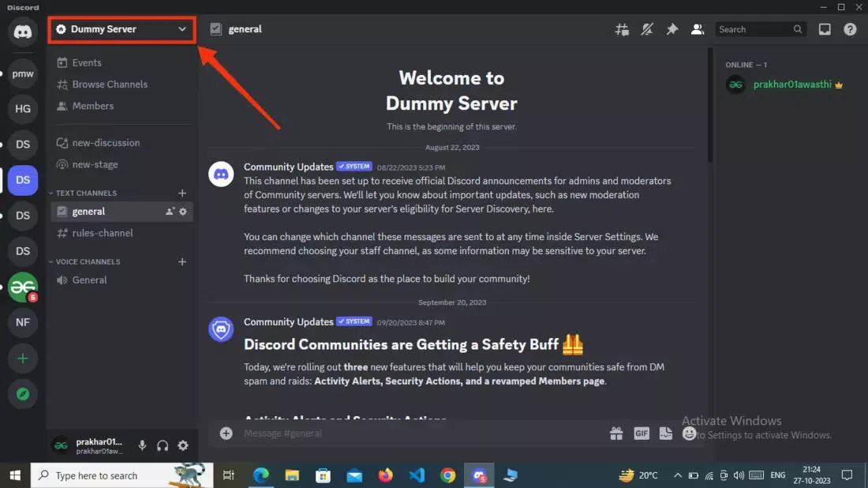This screenshot has width=868, height=488.
Task: Click the attachment plus button in message bar
Action: tap(226, 434)
